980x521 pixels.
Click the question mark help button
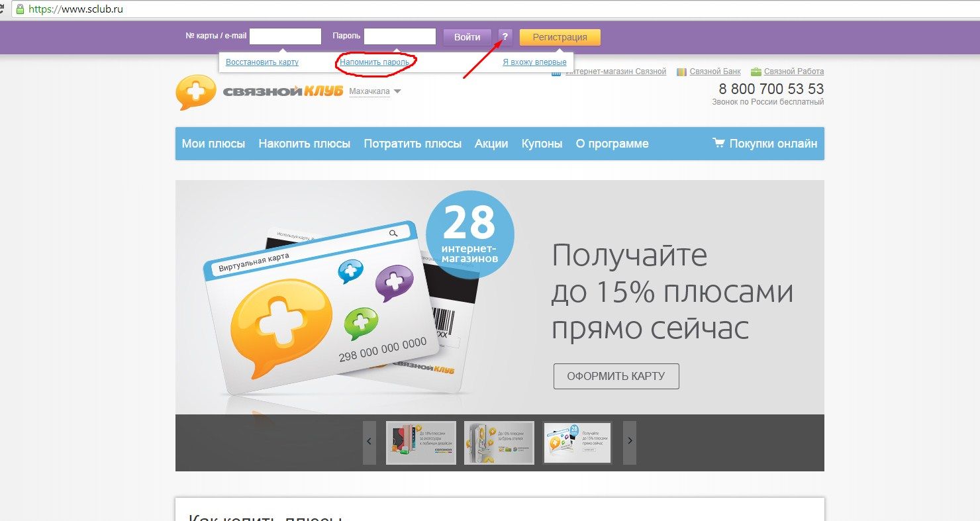[x=505, y=37]
